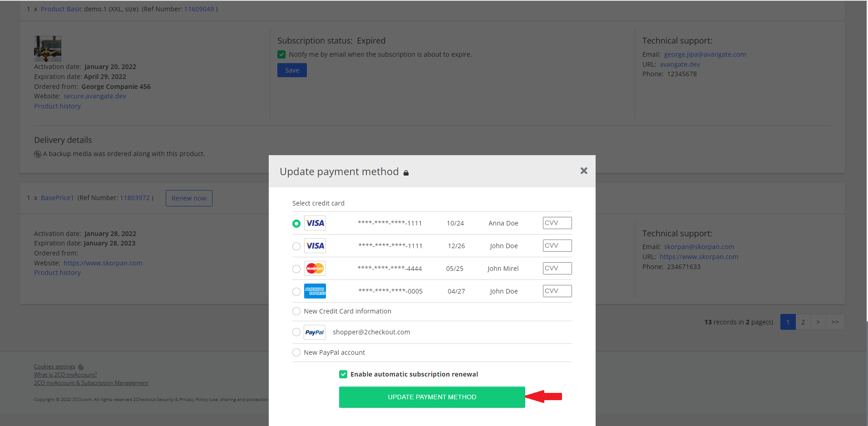Click the CVV field on Anna Doe's Visa card

tap(557, 223)
